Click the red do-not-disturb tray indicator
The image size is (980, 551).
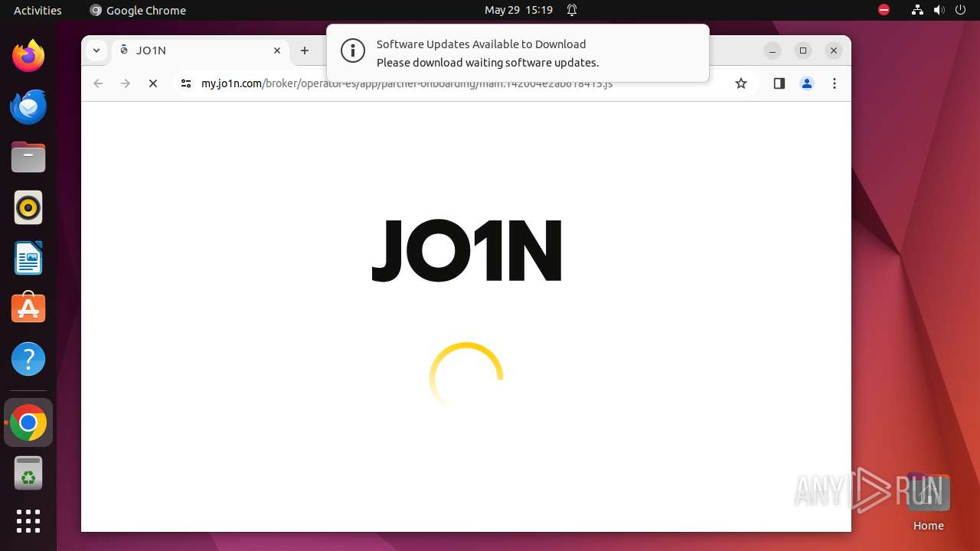(x=884, y=10)
